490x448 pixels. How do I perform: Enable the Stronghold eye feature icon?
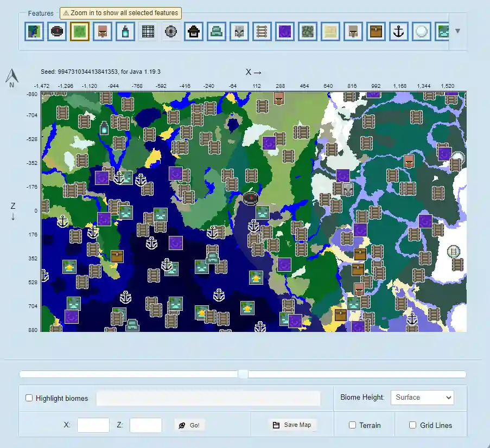click(171, 31)
